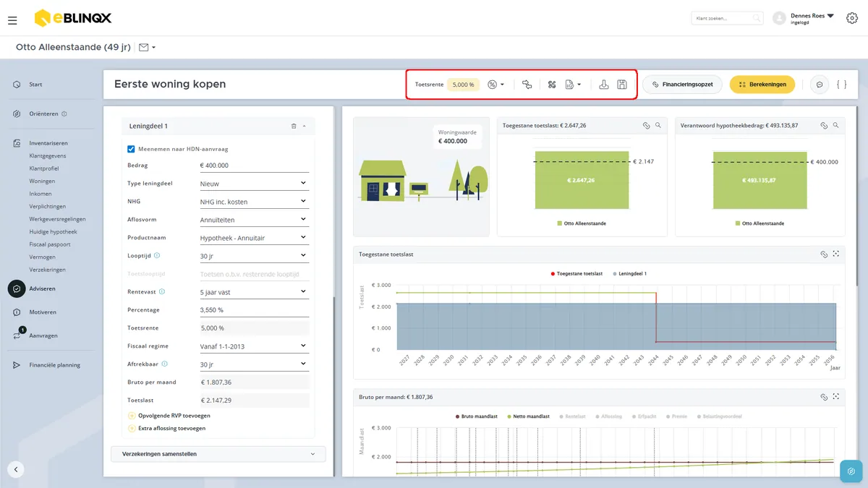Click the four-dot grid icon in the toolbar

[x=552, y=85]
